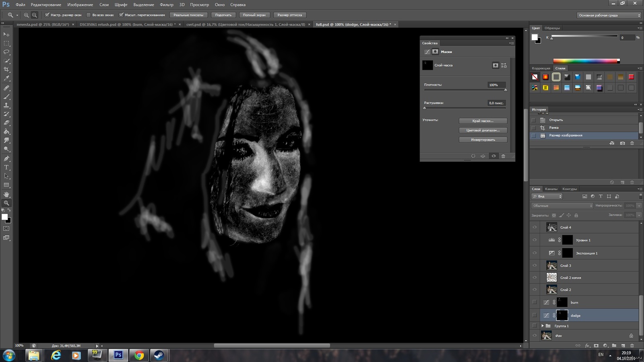
Task: Select the Hand tool
Action: click(6, 194)
